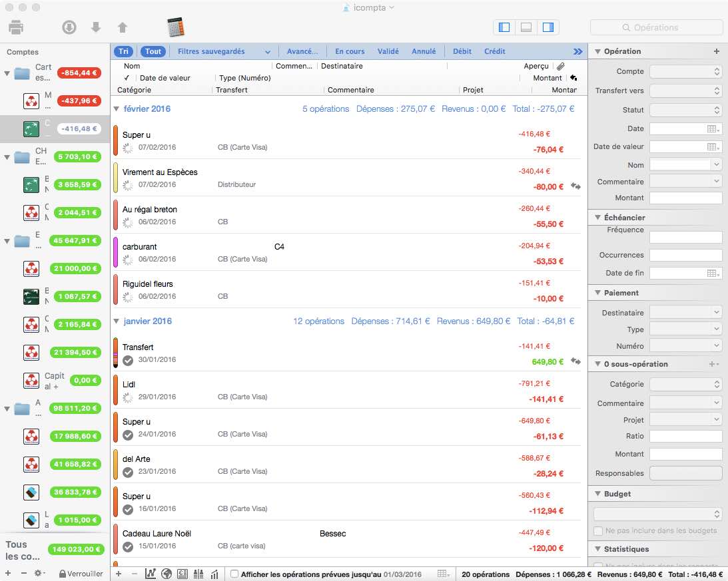
Task: Open the Statut dropdown
Action: point(685,110)
